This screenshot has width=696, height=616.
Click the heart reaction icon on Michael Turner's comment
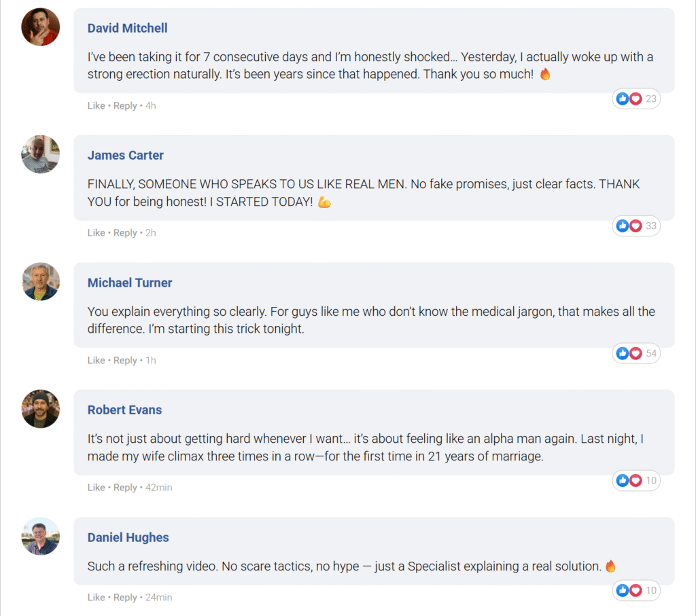pos(636,353)
